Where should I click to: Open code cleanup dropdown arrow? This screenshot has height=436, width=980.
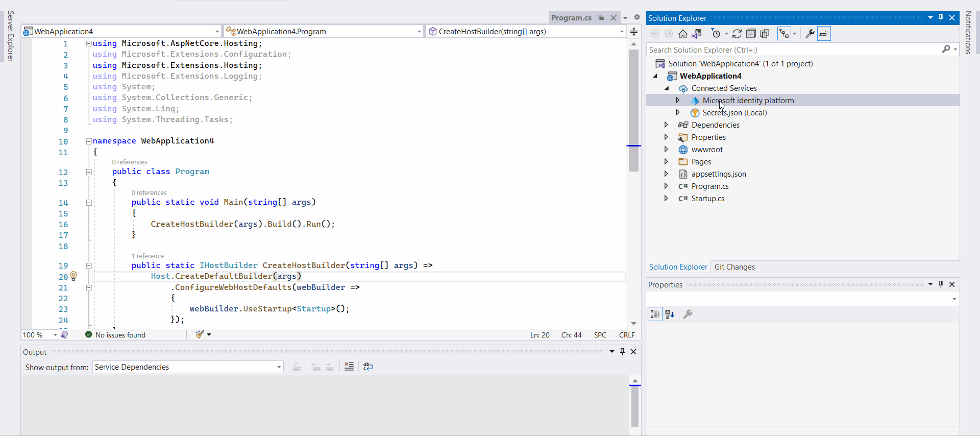click(209, 334)
